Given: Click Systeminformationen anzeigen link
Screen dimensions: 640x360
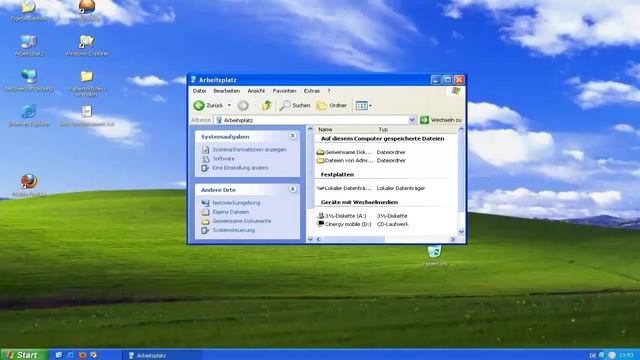Looking at the screenshot, I should [249, 149].
